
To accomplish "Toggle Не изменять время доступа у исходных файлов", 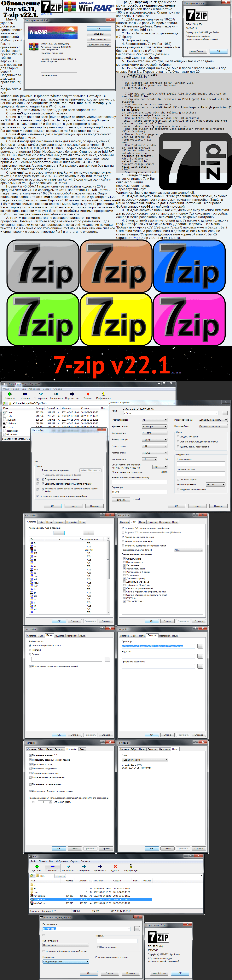I will (38, 496).
